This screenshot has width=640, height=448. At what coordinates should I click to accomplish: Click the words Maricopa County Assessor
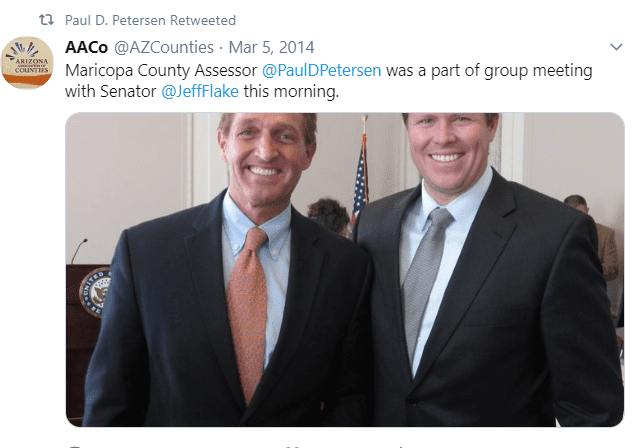coord(161,70)
